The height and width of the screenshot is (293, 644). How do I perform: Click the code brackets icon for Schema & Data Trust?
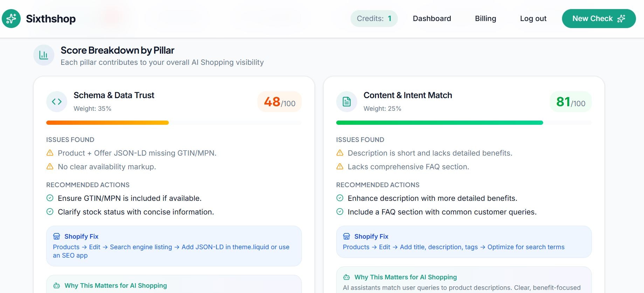57,102
